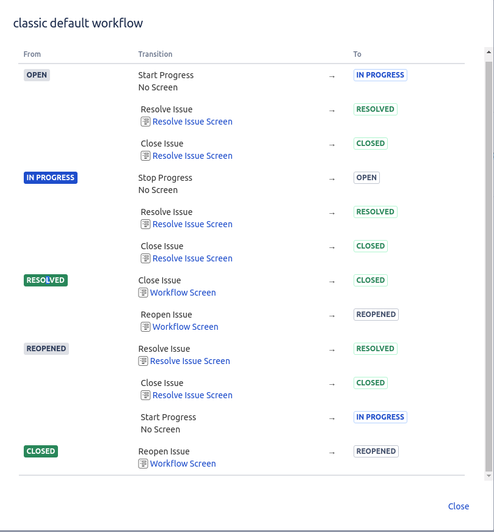
Task: Click the CLOSED status in the From column
Action: 41,451
